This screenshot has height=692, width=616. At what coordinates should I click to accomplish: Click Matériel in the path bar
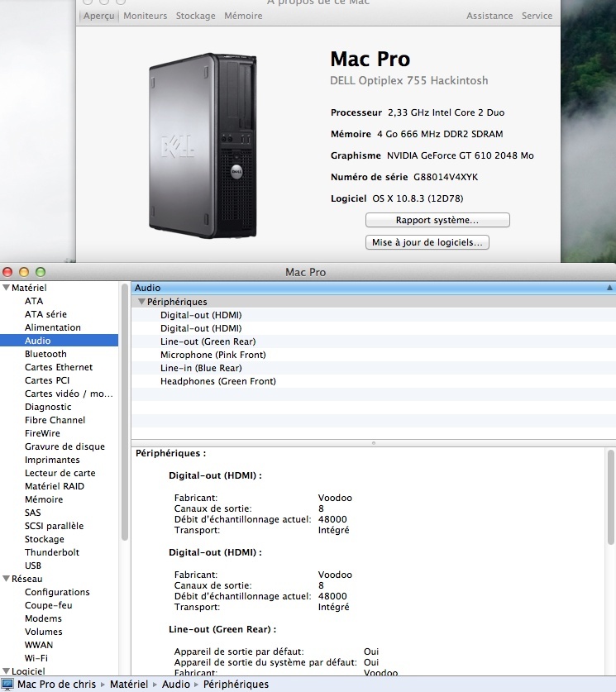[129, 684]
